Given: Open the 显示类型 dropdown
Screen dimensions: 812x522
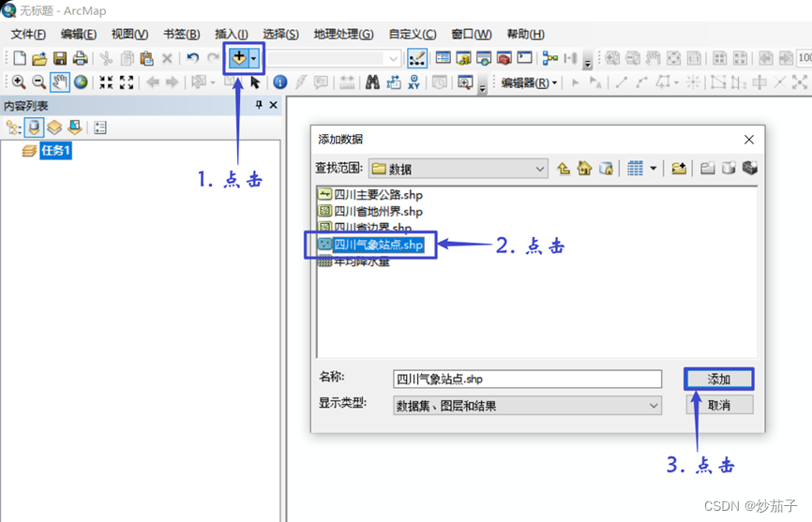Looking at the screenshot, I should [527, 406].
